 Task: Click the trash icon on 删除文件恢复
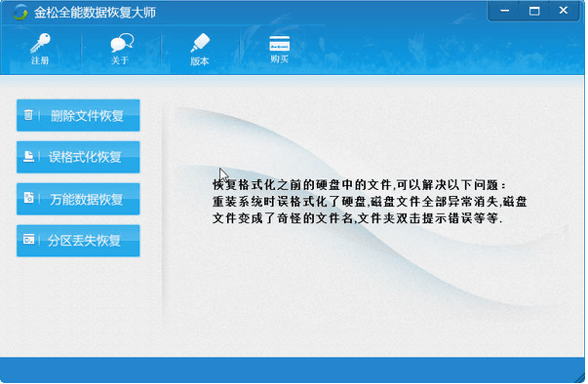(28, 114)
